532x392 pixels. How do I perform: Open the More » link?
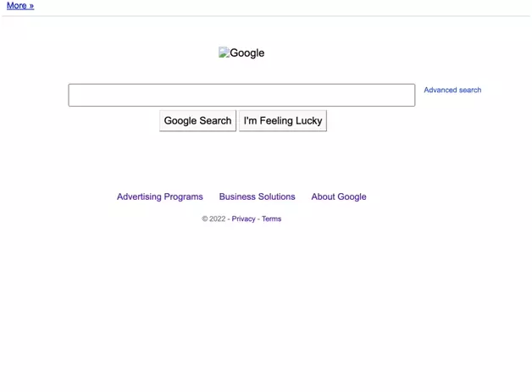coord(20,6)
